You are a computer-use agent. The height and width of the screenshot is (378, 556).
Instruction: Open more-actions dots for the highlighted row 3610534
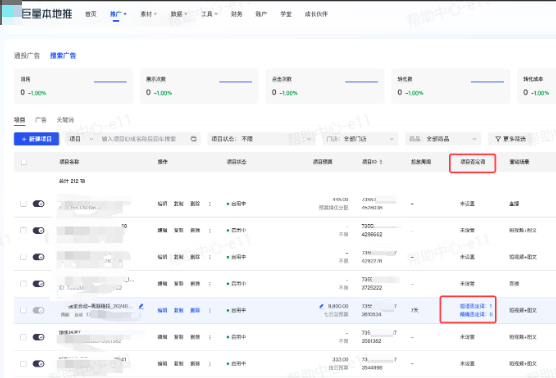tap(210, 310)
